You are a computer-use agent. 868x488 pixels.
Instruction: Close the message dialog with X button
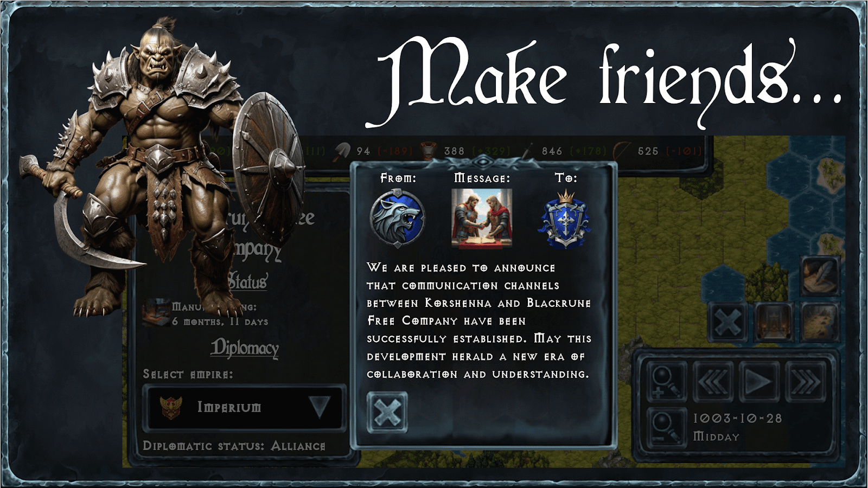tap(387, 412)
